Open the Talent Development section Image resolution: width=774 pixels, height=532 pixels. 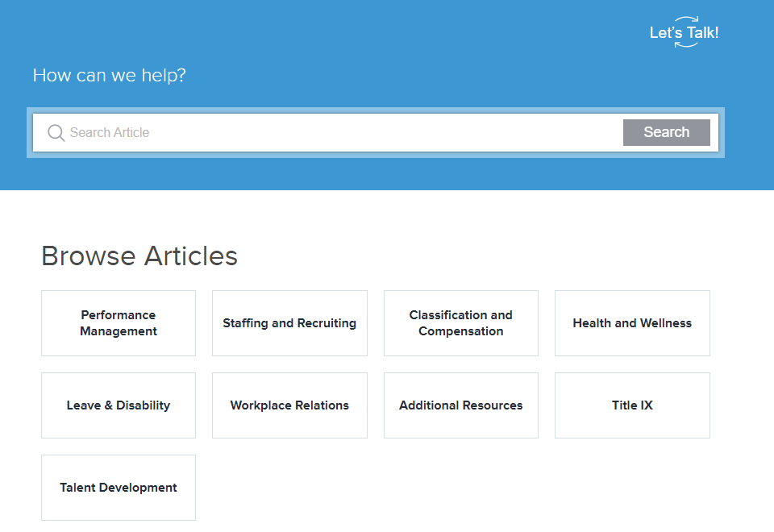click(x=118, y=487)
